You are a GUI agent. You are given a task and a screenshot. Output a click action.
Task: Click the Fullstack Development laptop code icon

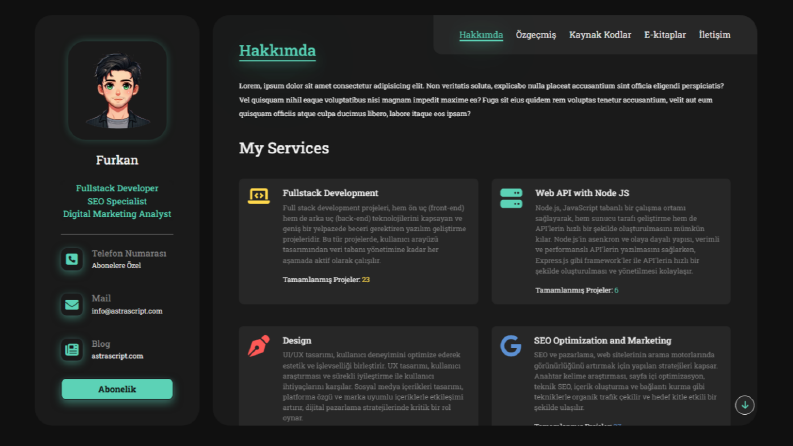pyautogui.click(x=258, y=196)
